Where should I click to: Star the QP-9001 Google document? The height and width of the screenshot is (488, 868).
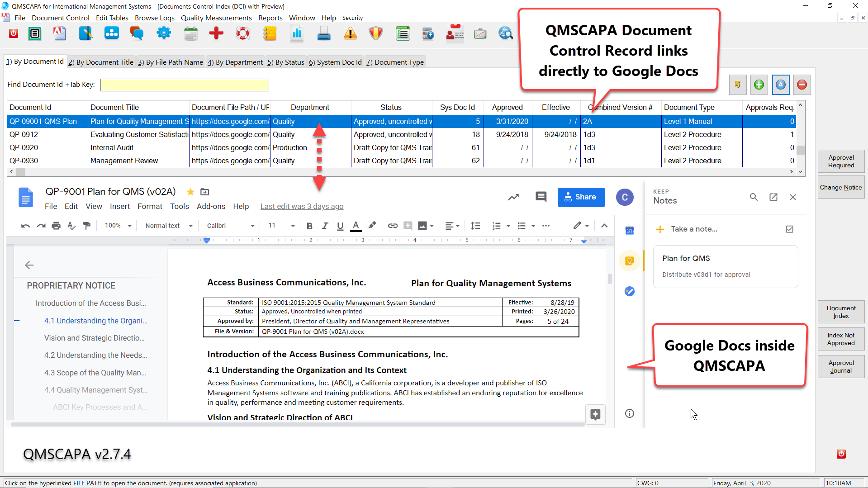190,192
